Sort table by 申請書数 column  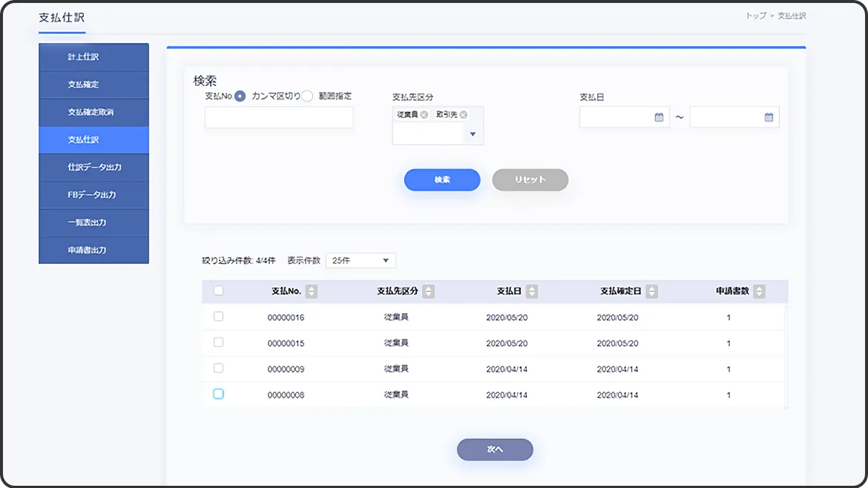[758, 292]
